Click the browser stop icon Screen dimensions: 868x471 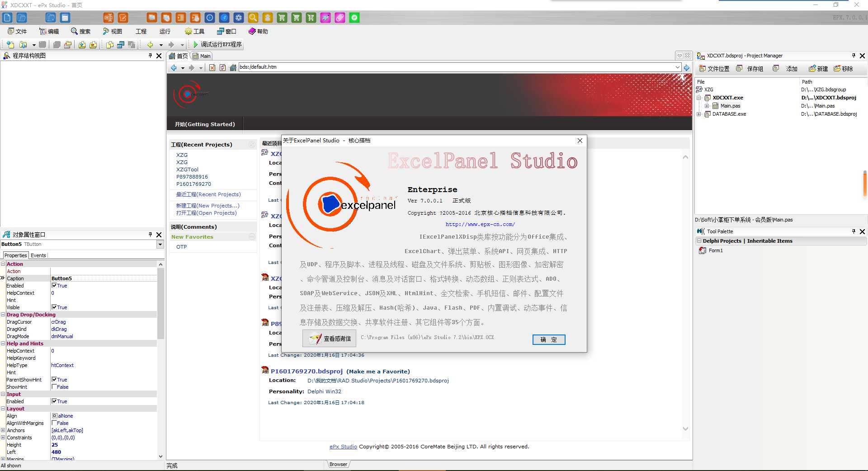(212, 68)
